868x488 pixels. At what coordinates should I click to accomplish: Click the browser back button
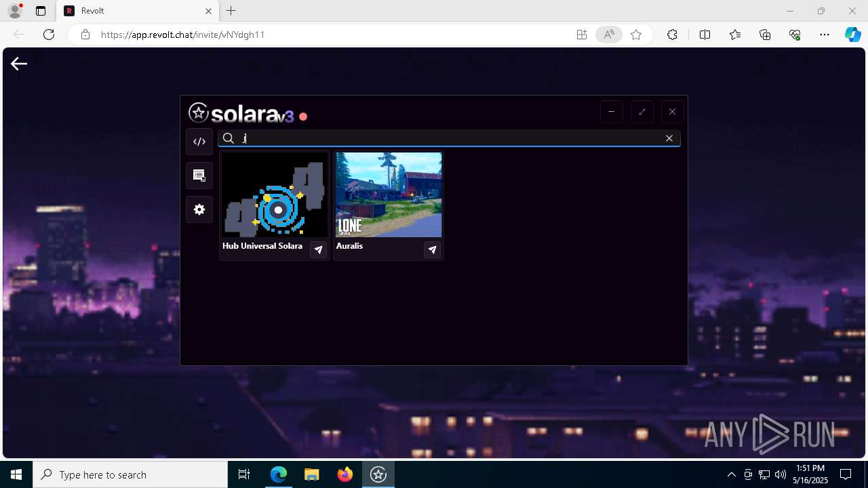point(19,35)
